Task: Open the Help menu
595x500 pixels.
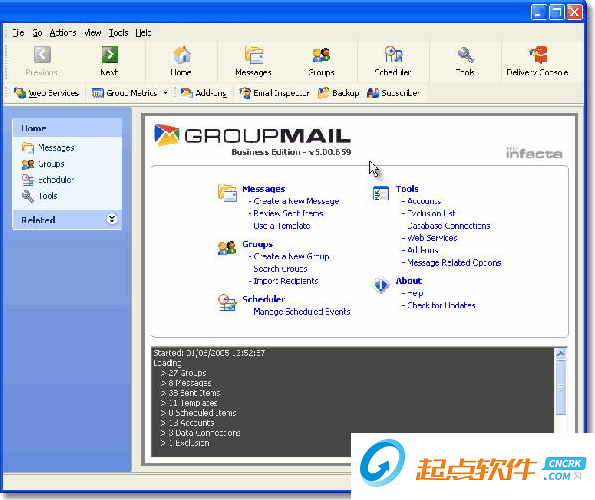Action: pyautogui.click(x=143, y=33)
